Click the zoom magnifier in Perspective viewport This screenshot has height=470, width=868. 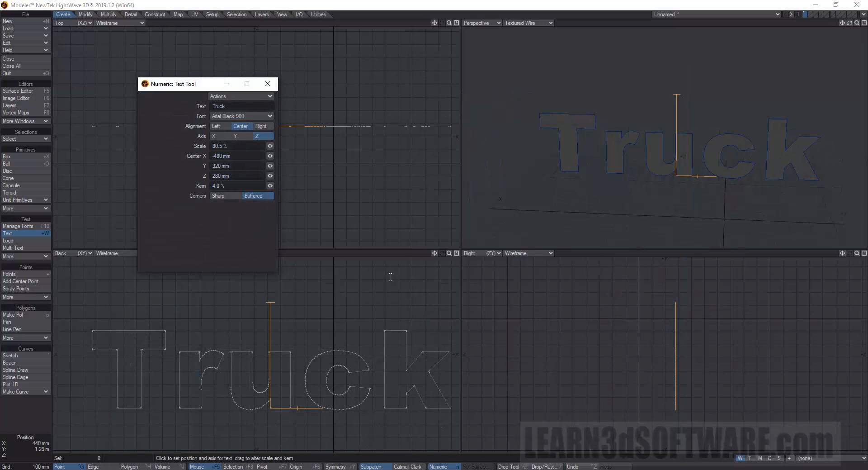[857, 23]
